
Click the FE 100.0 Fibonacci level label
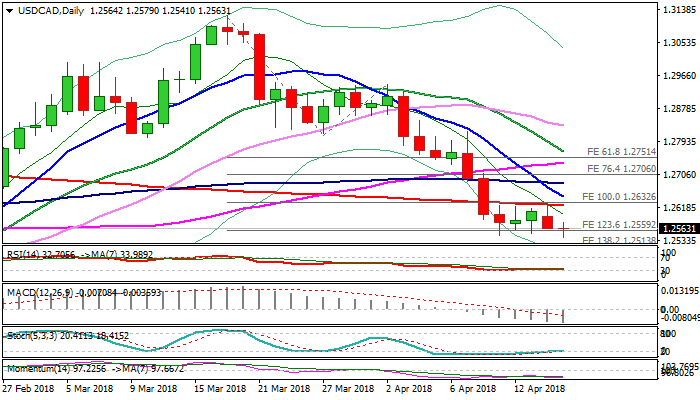[x=610, y=198]
